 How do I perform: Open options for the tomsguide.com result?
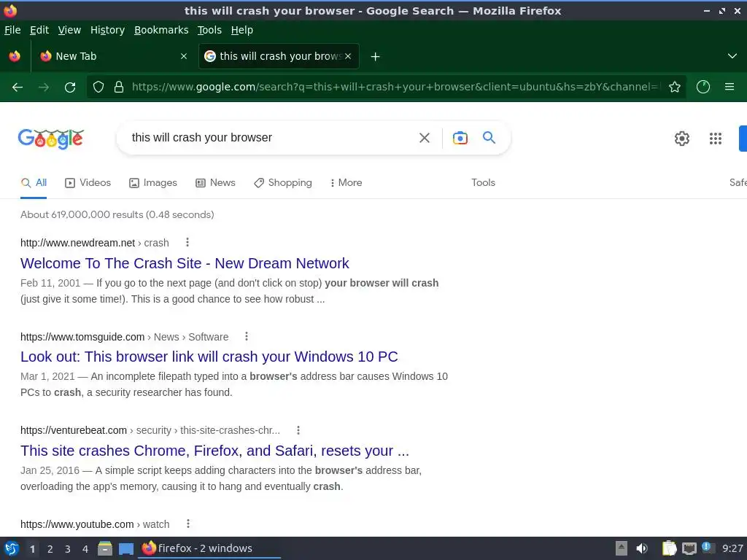click(247, 336)
